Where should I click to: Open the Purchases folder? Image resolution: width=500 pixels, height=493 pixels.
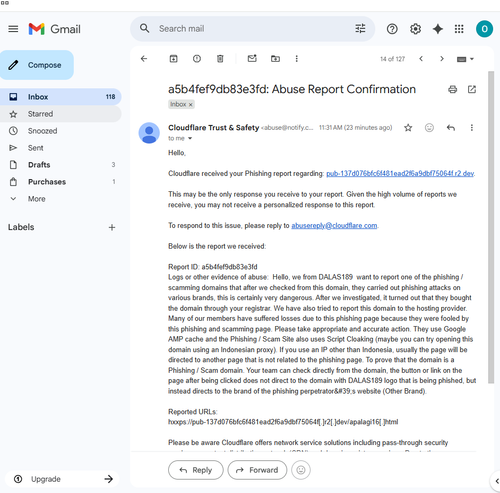pos(61,182)
